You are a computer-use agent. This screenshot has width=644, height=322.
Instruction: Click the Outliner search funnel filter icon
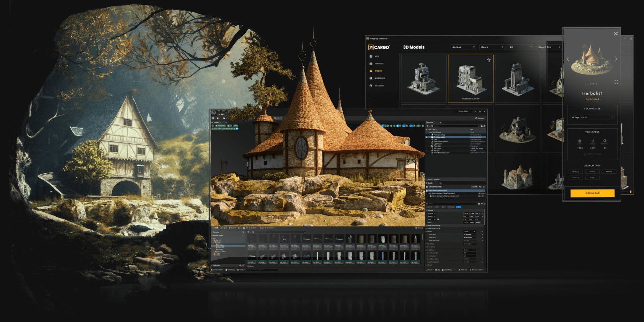(428, 126)
